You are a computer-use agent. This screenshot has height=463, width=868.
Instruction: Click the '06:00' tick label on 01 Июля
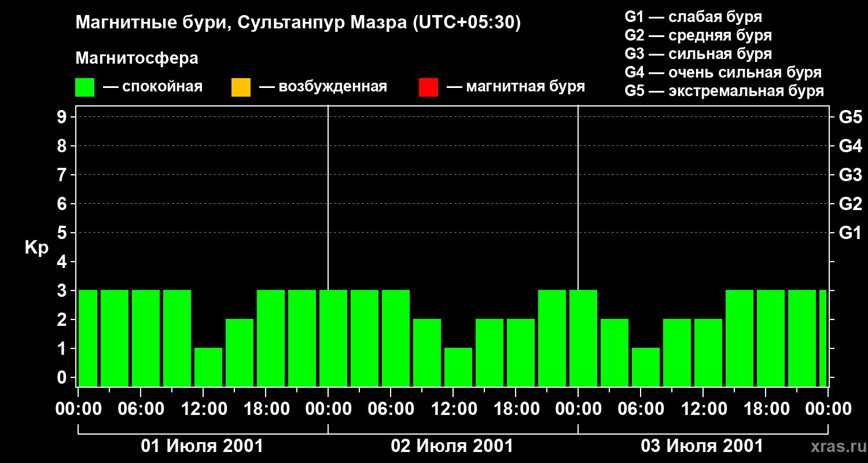pyautogui.click(x=141, y=409)
